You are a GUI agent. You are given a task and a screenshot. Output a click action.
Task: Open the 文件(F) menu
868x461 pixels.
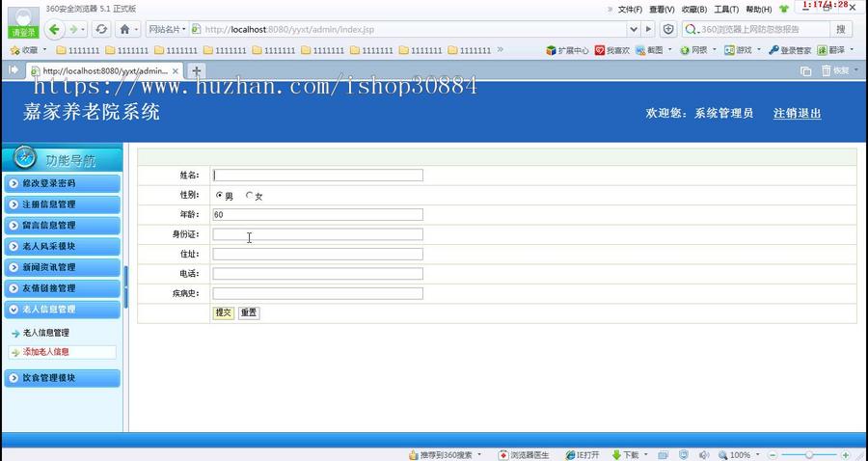click(x=630, y=10)
